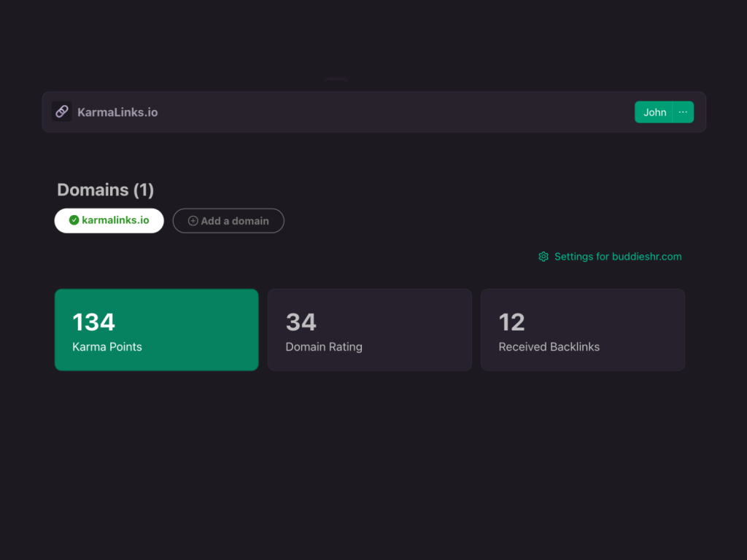This screenshot has height=560, width=747.
Task: Open the three-dot menu beside John
Action: [x=683, y=112]
